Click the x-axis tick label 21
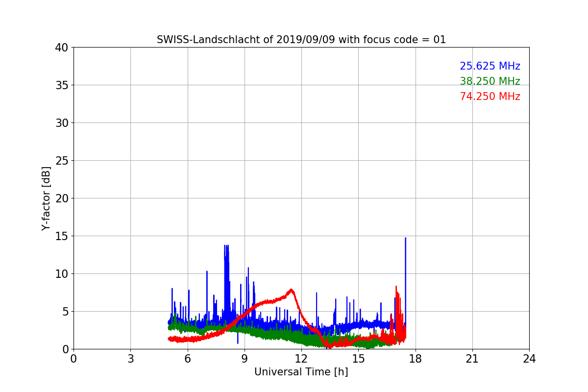The width and height of the screenshot is (588, 392). pyautogui.click(x=472, y=359)
